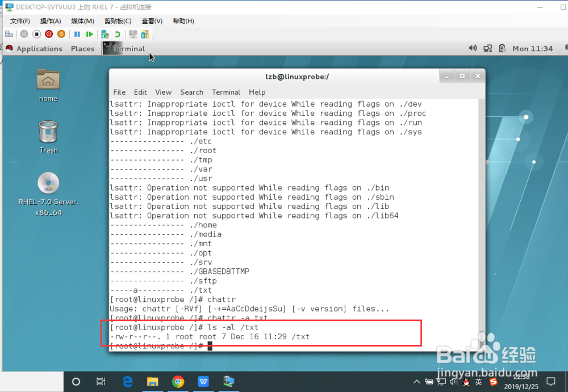Open the 剪贴板(C) menu

[118, 21]
